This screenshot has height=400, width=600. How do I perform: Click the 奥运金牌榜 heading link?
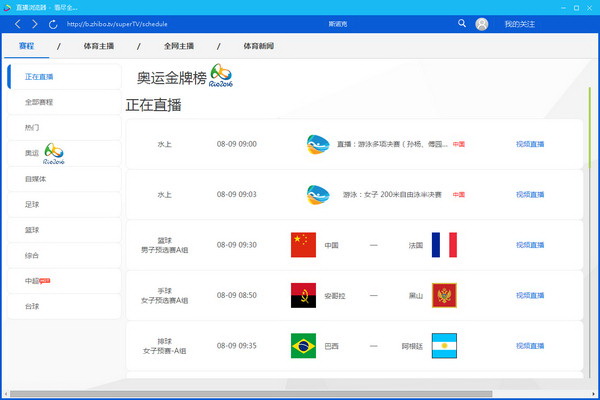(172, 78)
